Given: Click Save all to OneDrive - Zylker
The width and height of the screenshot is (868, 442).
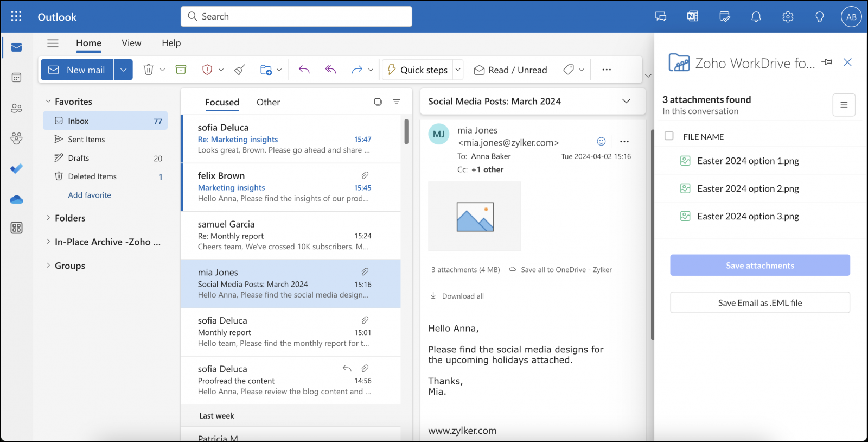Looking at the screenshot, I should tap(560, 269).
